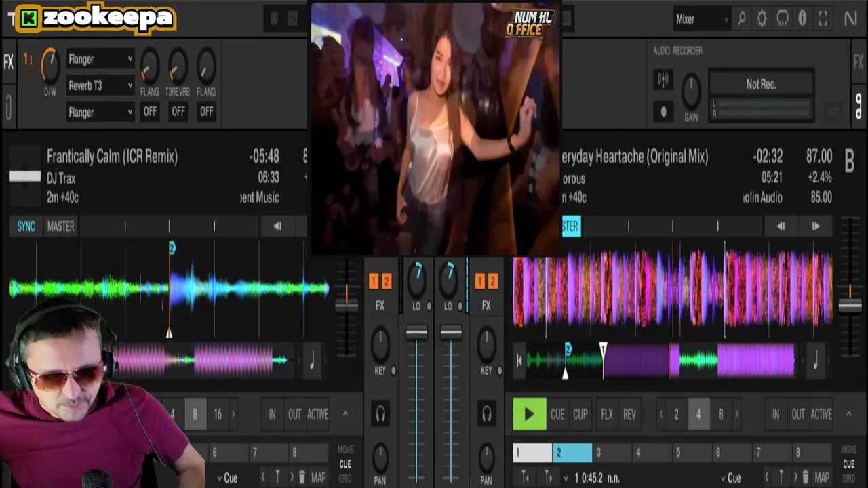
Task: Collapse Deck A advanced panel chevron
Action: click(x=344, y=413)
